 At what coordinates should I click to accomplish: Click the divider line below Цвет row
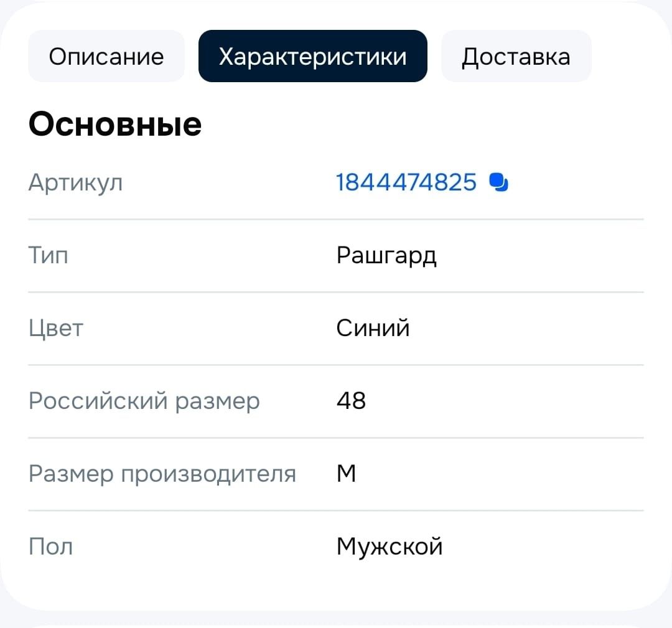(x=336, y=365)
